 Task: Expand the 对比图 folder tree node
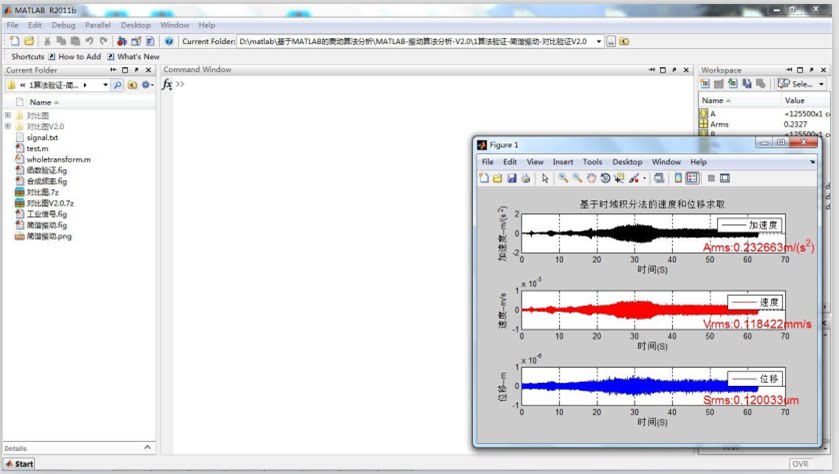pyautogui.click(x=7, y=115)
